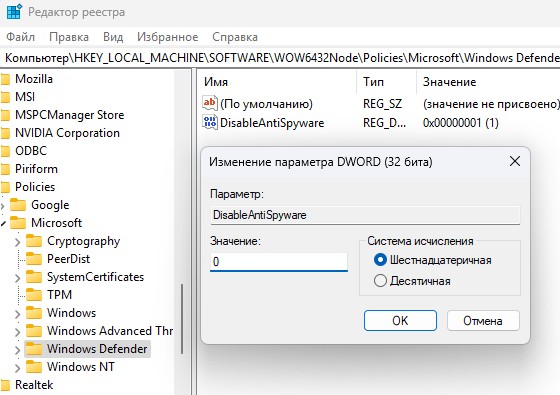Click the Параметр name field DisableAntiSpyware
Image resolution: width=560 pixels, height=395 pixels.
(x=365, y=215)
